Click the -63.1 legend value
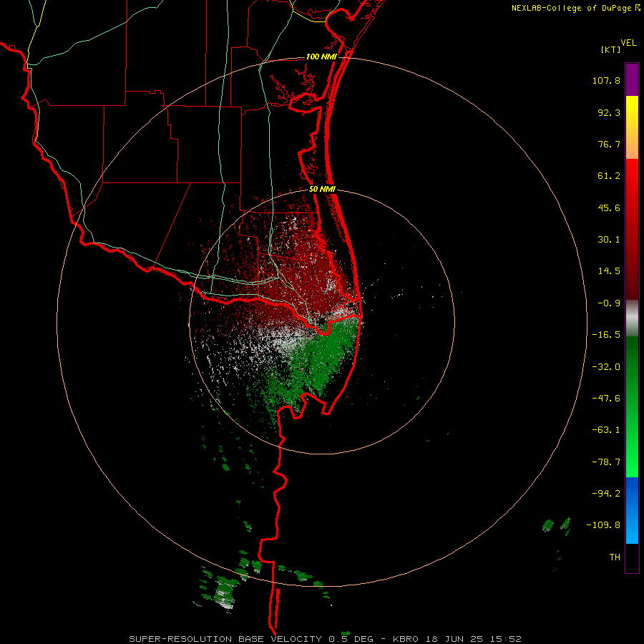 click(606, 430)
